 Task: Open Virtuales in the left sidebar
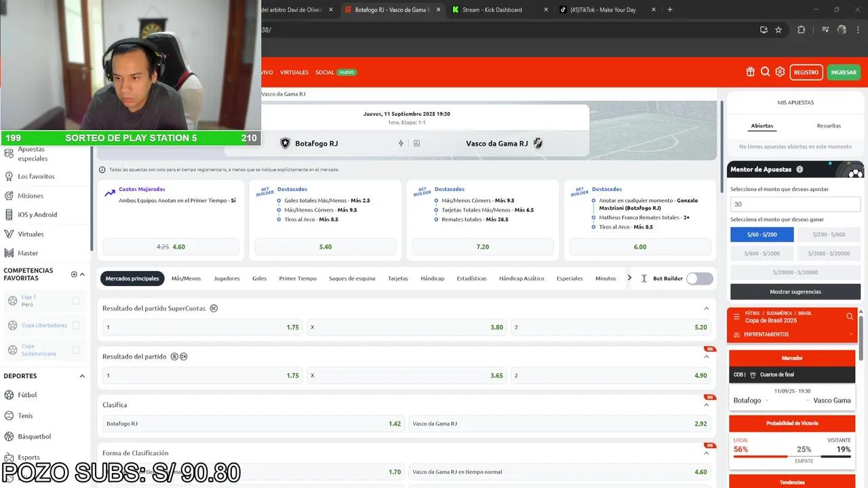31,234
